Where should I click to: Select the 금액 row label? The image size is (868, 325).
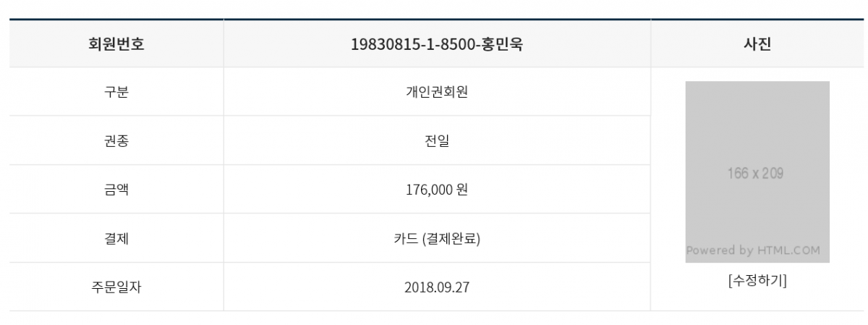tap(116, 190)
